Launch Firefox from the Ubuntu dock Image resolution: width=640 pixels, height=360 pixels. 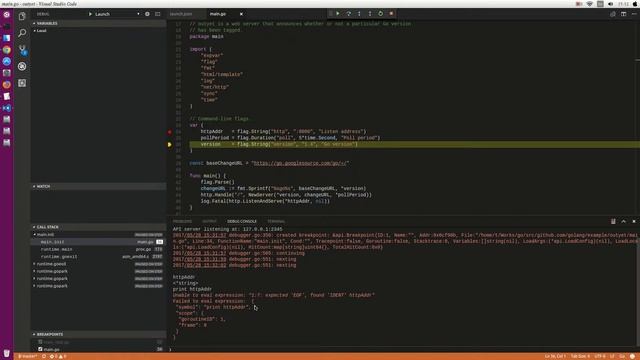(7, 84)
